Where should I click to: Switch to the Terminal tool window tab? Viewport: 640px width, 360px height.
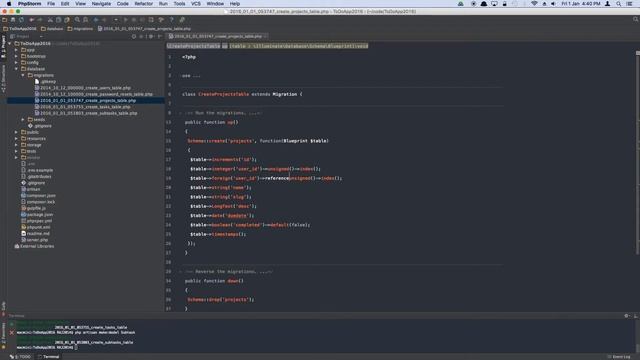[x=48, y=357]
